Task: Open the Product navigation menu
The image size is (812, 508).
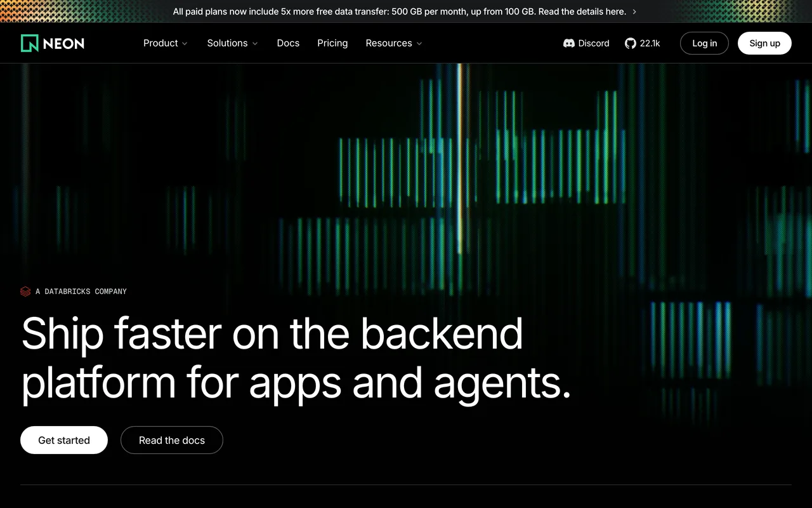Action: [x=165, y=43]
